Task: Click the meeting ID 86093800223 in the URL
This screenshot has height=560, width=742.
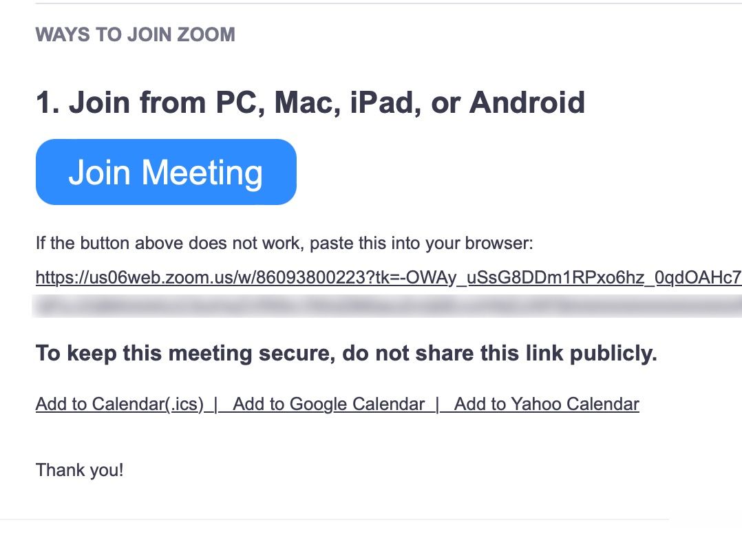Action: point(315,278)
